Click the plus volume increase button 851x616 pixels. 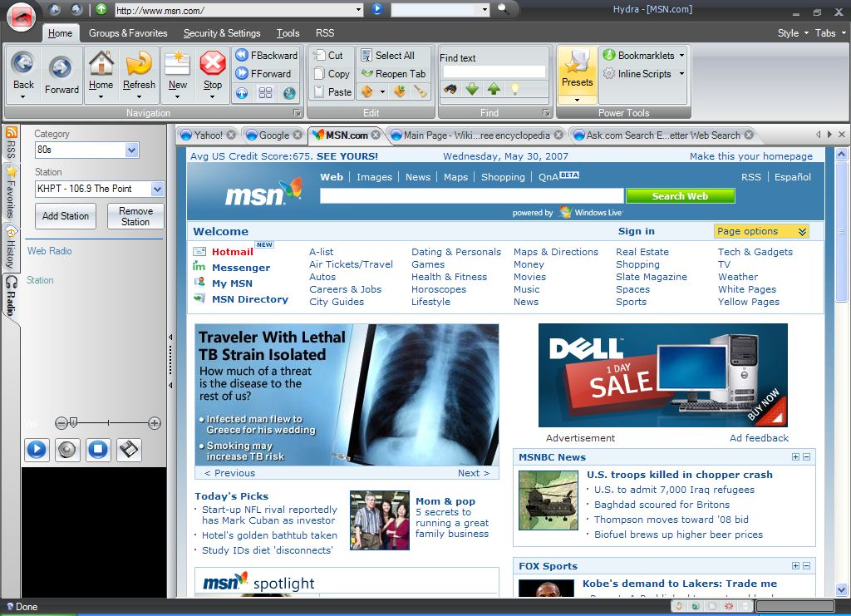coord(155,423)
